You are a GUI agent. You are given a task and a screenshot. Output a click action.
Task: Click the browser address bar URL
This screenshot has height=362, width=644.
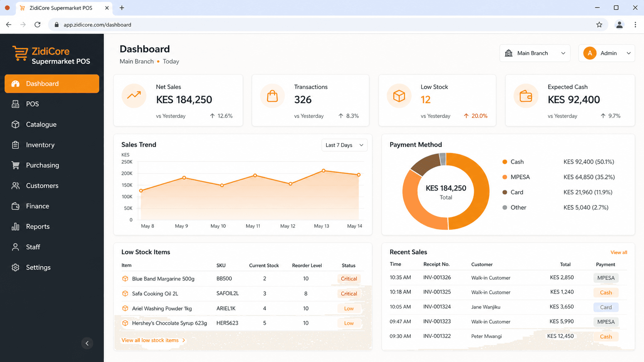tap(97, 25)
